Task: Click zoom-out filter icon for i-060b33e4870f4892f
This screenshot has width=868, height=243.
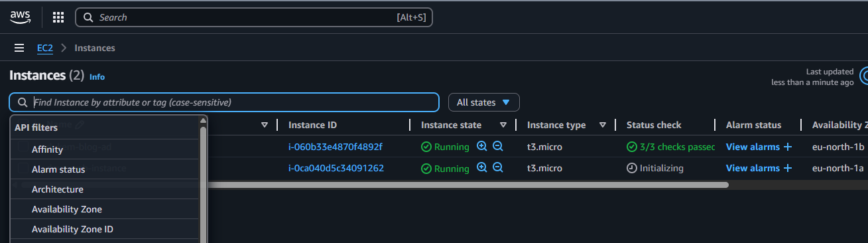Action: [x=498, y=147]
